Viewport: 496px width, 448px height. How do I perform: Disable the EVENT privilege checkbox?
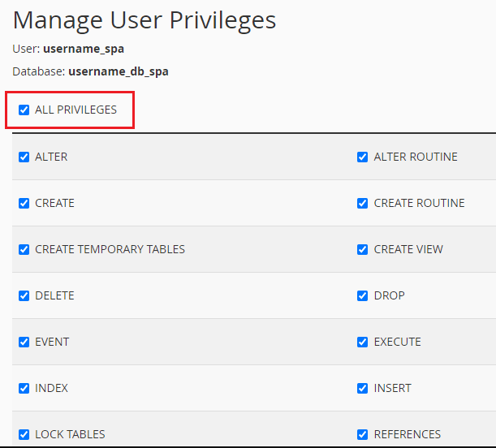[24, 342]
